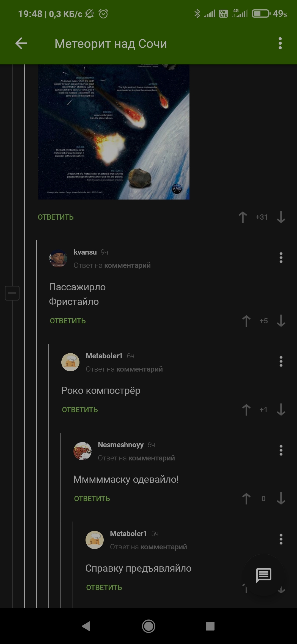Open options for Metaboler1's 'Справку предъявляйло' comment

pyautogui.click(x=281, y=539)
